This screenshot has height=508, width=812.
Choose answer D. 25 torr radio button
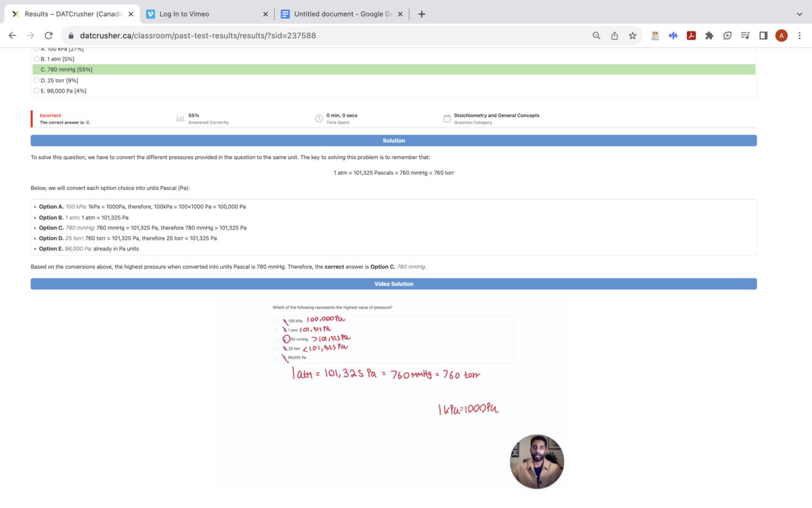pyautogui.click(x=37, y=80)
